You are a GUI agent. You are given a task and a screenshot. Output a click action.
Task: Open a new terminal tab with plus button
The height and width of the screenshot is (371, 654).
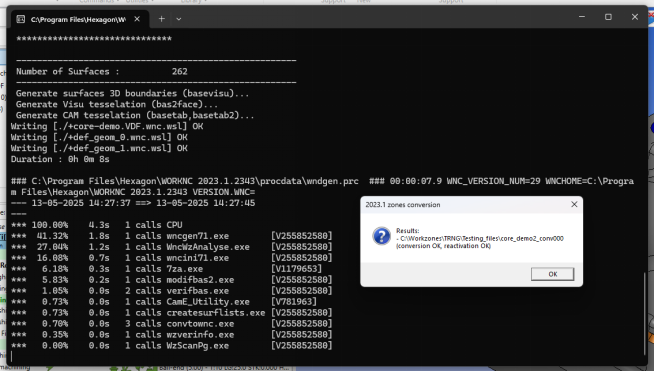pyautogui.click(x=161, y=19)
